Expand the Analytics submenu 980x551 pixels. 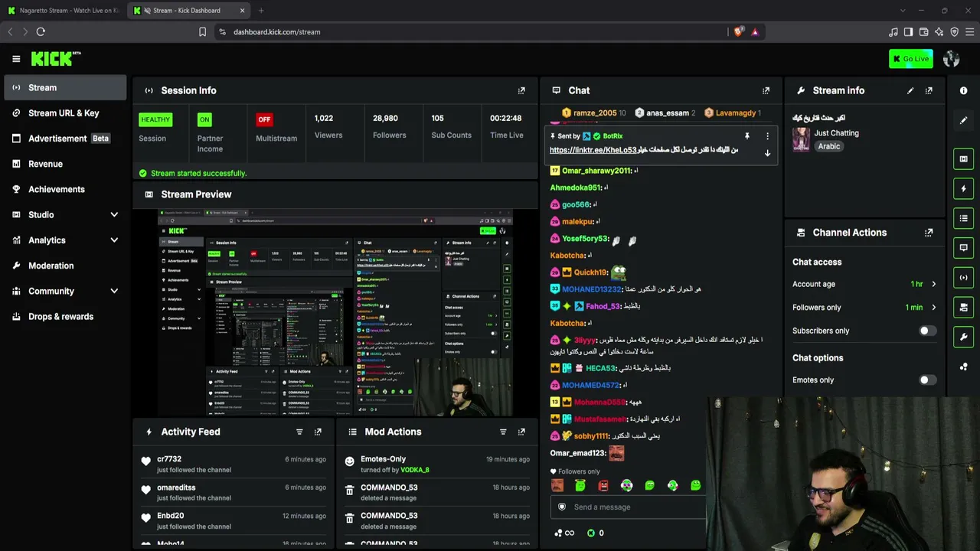pos(114,240)
